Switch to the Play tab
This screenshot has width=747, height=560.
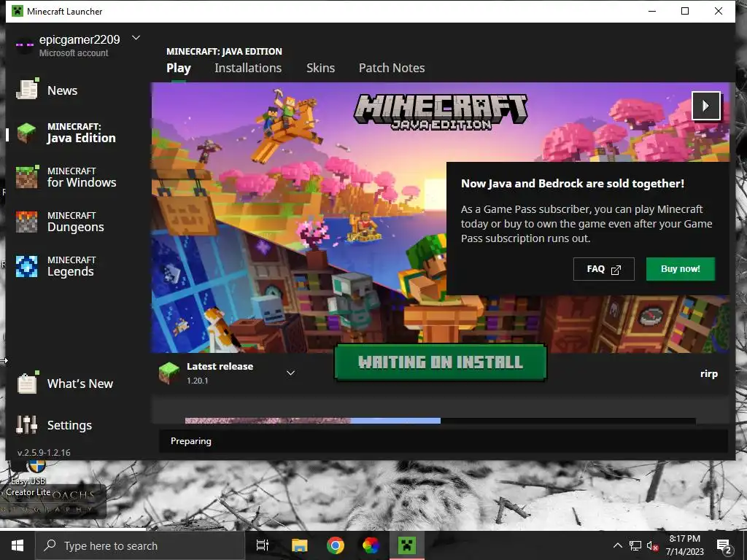179,68
